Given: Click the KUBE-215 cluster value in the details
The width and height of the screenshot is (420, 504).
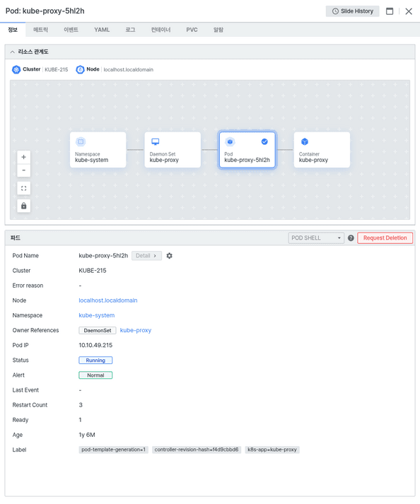Looking at the screenshot, I should (x=93, y=271).
